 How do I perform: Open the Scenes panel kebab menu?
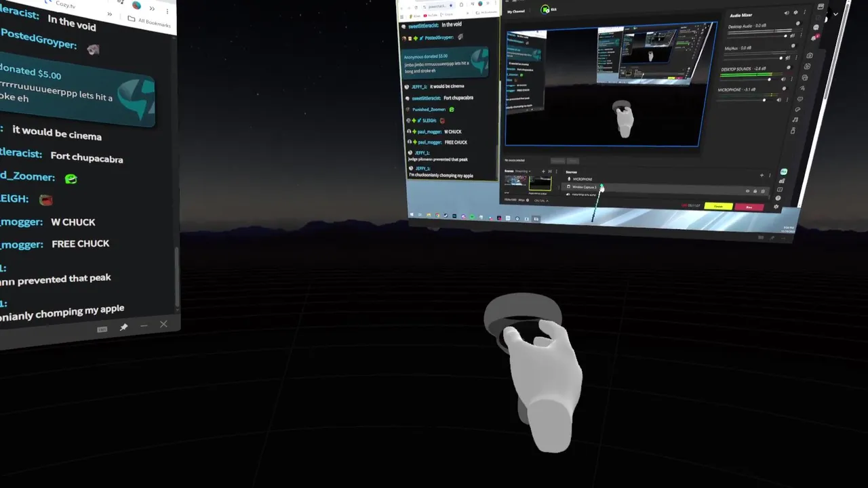coord(556,171)
